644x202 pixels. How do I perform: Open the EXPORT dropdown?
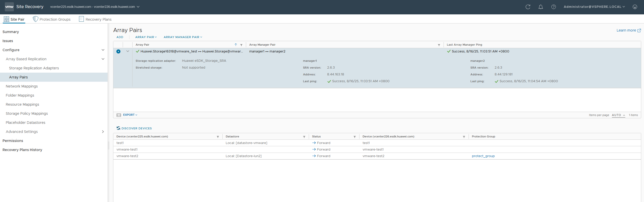tap(130, 115)
